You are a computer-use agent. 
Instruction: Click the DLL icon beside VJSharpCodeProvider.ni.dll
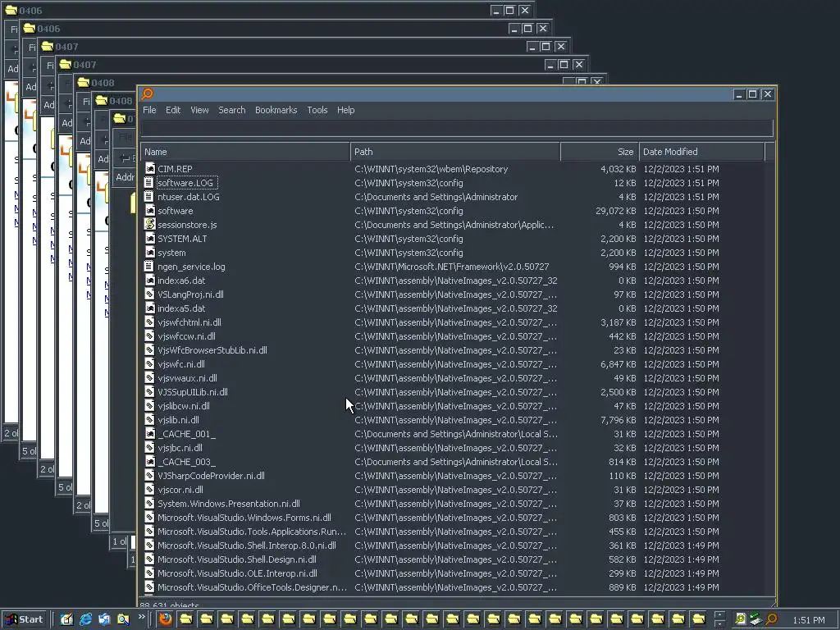[150, 476]
